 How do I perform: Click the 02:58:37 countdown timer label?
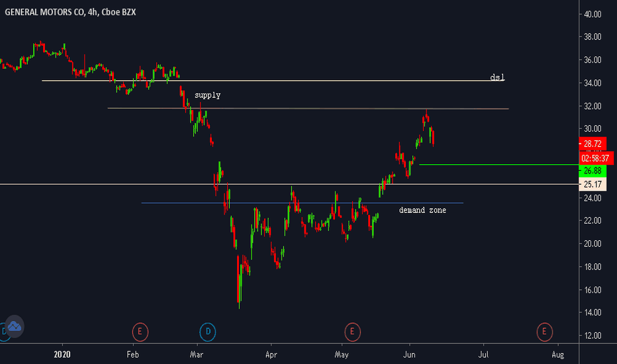coord(596,158)
